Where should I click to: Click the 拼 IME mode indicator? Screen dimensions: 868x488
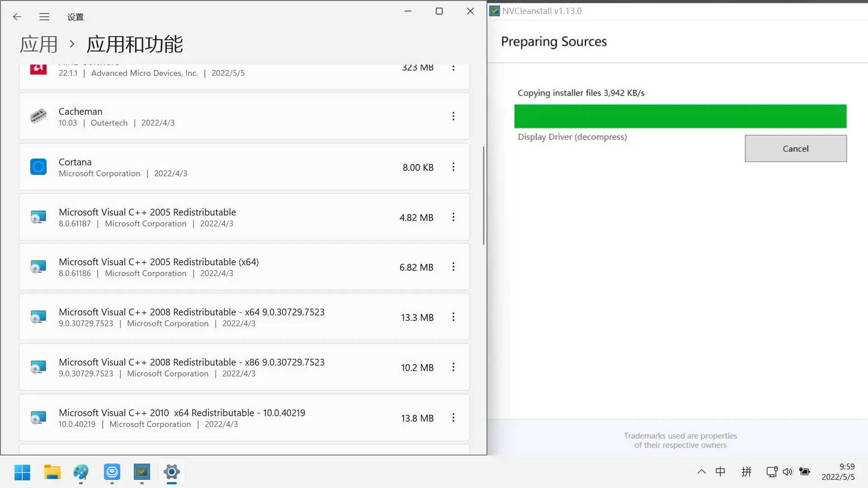[x=746, y=472]
